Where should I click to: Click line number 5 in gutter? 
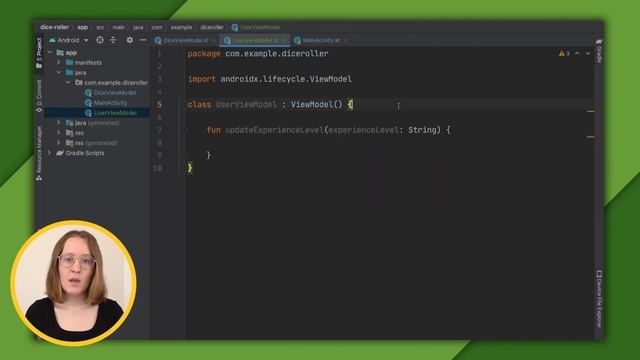click(x=159, y=104)
